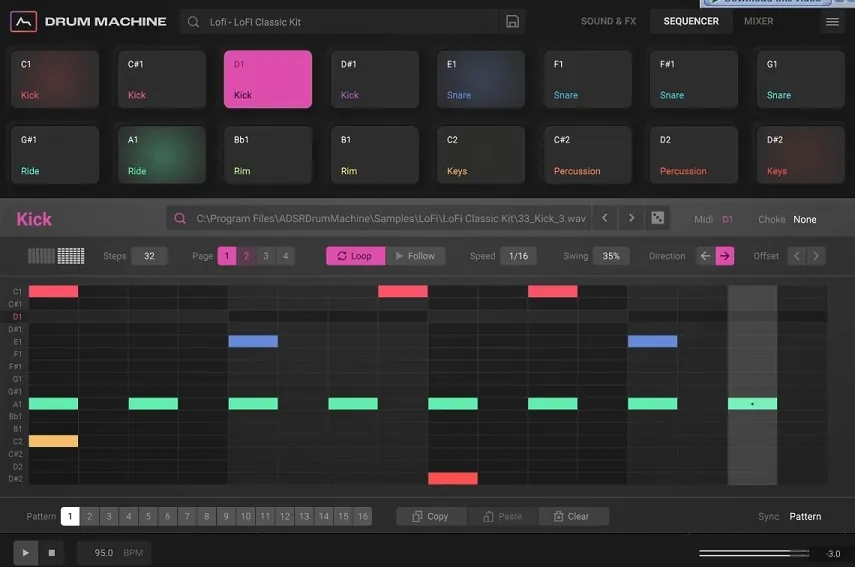The image size is (855, 567).
Task: Click the ADSR logo icon
Action: click(x=23, y=22)
